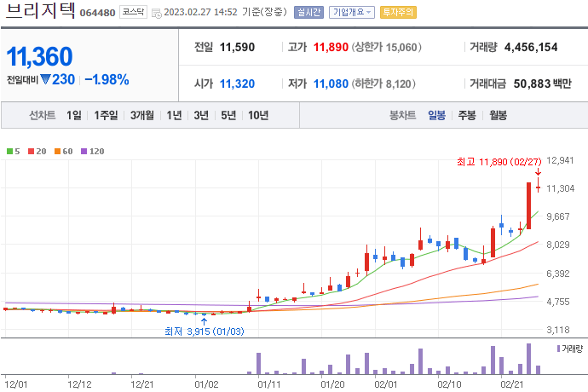Screen dimensions: 588x392
Task: Switch to 월봉 monthly candle chart
Action: [498, 115]
